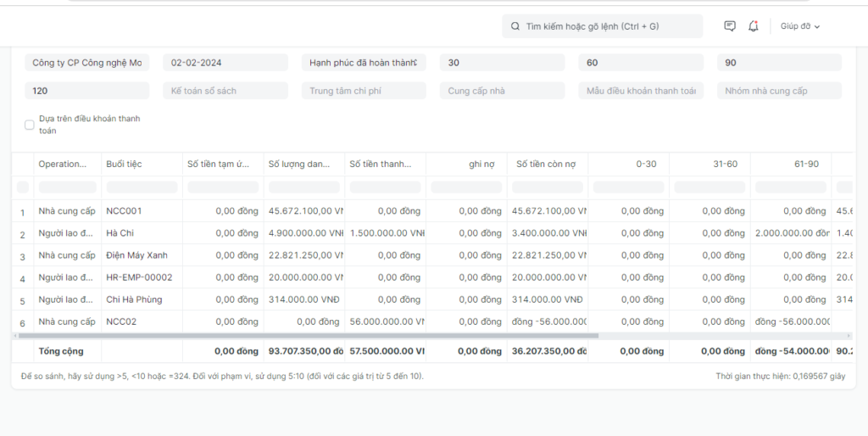Open the notifications bell
Image resolution: width=868 pixels, height=436 pixels.
[754, 26]
